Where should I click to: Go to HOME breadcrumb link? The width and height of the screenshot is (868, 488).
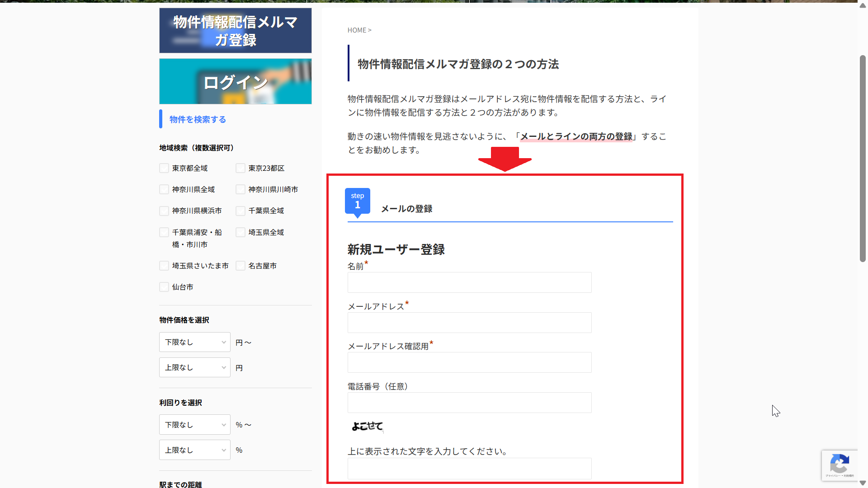(x=357, y=30)
